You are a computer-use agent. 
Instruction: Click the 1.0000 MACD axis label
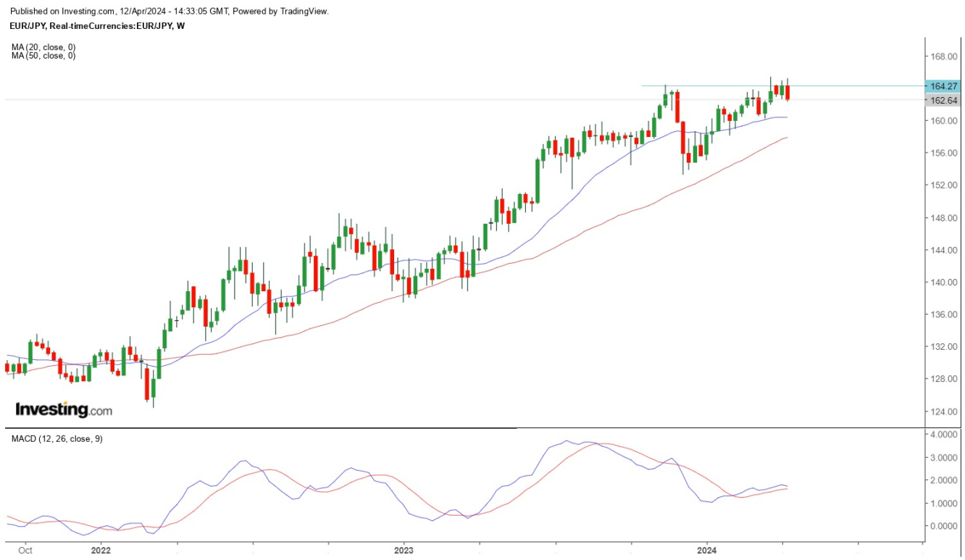point(944,503)
